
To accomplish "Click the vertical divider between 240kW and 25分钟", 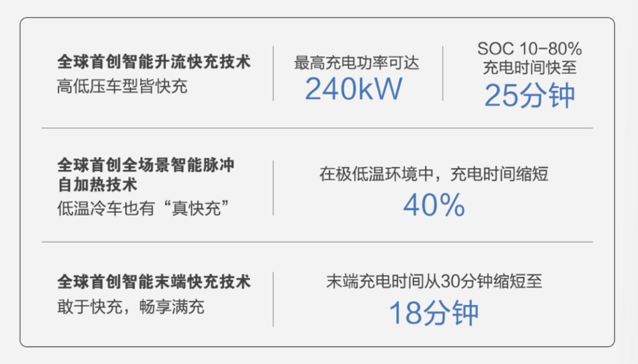I will point(442,73).
